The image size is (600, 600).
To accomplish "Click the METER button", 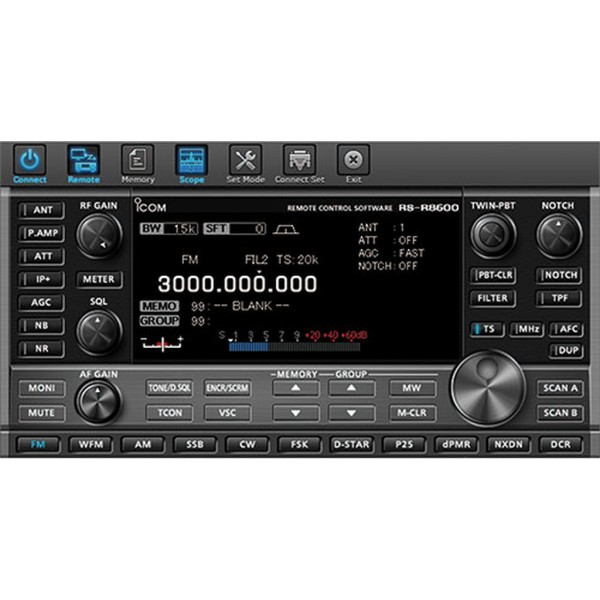I will [99, 280].
